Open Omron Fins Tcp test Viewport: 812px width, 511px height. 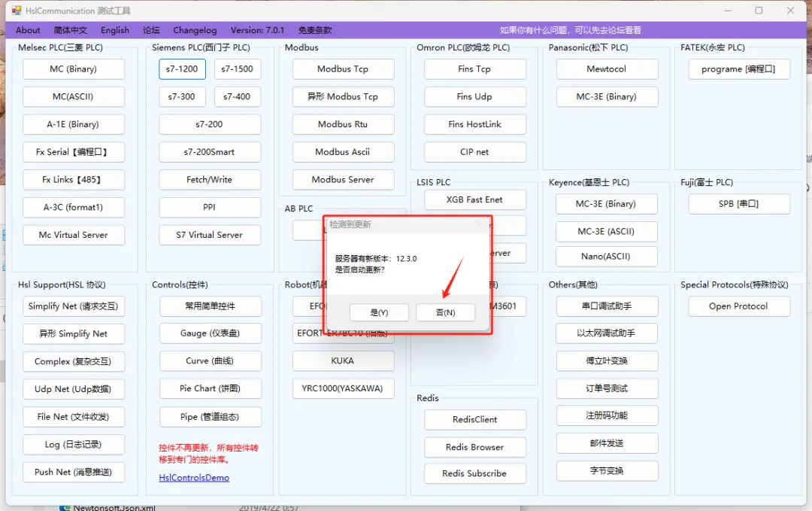(x=475, y=69)
